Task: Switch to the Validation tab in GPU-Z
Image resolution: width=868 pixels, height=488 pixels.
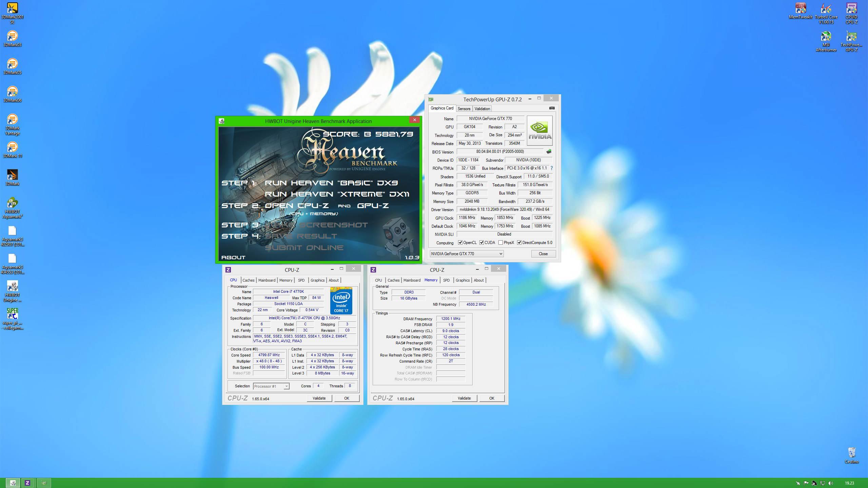Action: (x=482, y=109)
